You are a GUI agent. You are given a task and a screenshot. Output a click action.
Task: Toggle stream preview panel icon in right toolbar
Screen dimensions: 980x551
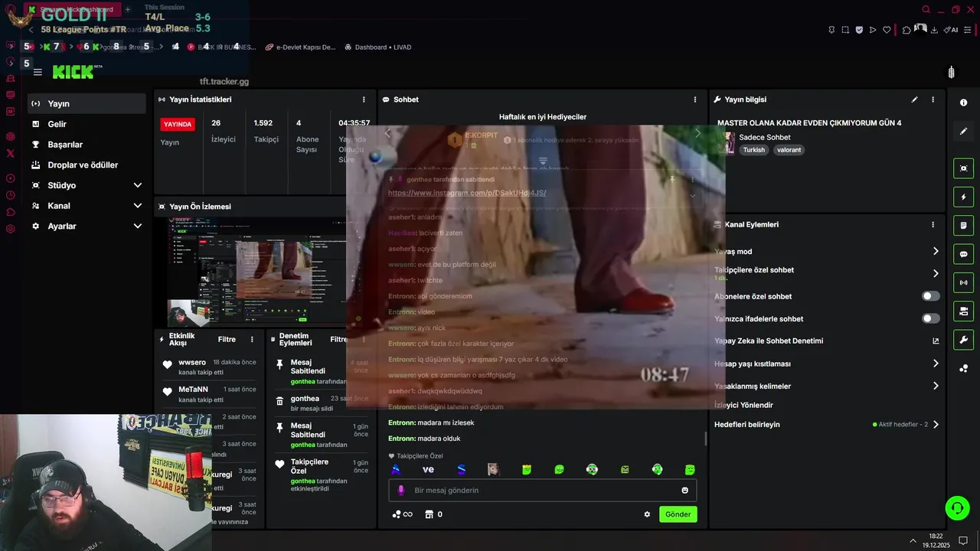[x=963, y=168]
